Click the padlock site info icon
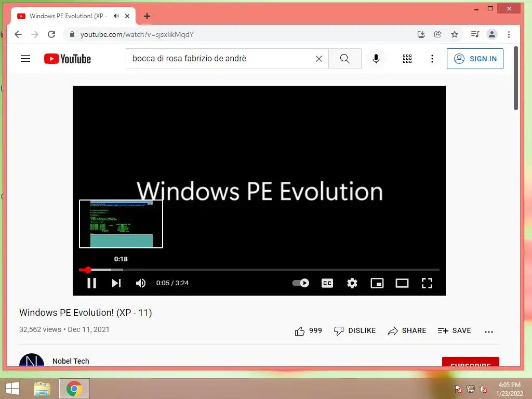This screenshot has width=532, height=399. click(x=72, y=34)
